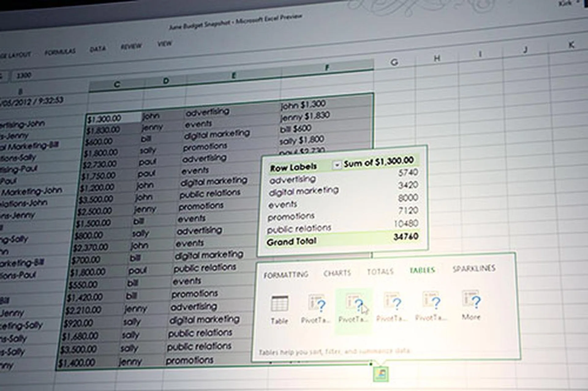Switch to the Sparklines tab
The image size is (588, 391).
pos(474,269)
